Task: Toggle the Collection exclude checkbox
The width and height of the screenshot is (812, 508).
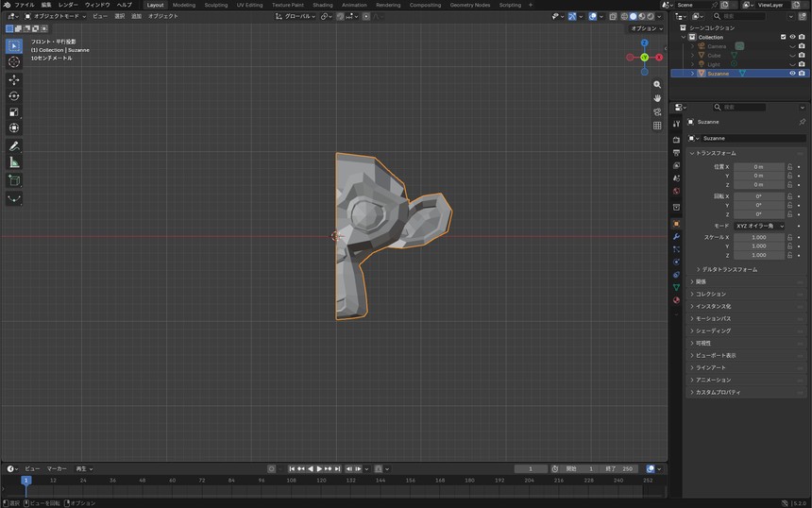Action: coord(783,37)
